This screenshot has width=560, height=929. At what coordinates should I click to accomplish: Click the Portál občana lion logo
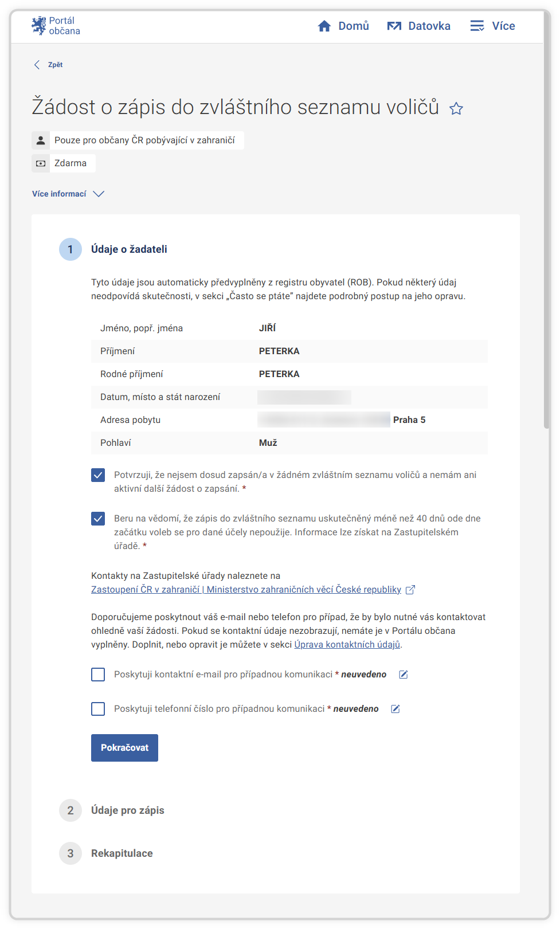[x=39, y=26]
